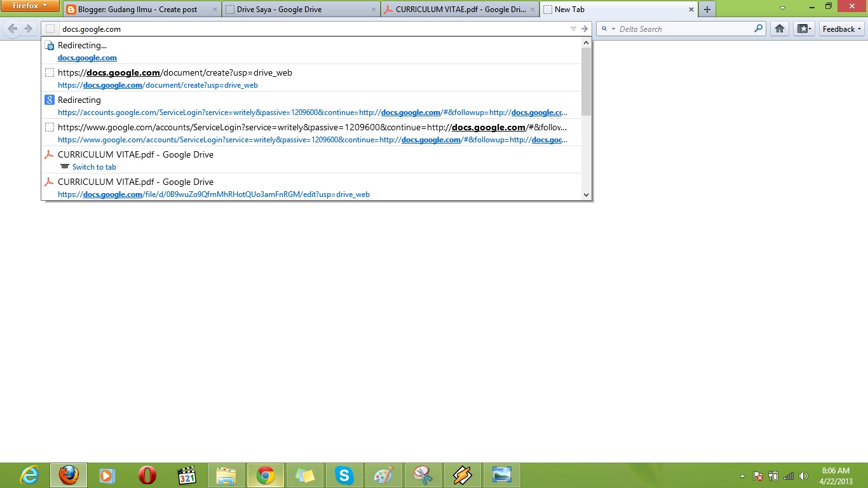Click the site identity icon in the address bar
The width and height of the screenshot is (868, 488).
click(x=50, y=29)
